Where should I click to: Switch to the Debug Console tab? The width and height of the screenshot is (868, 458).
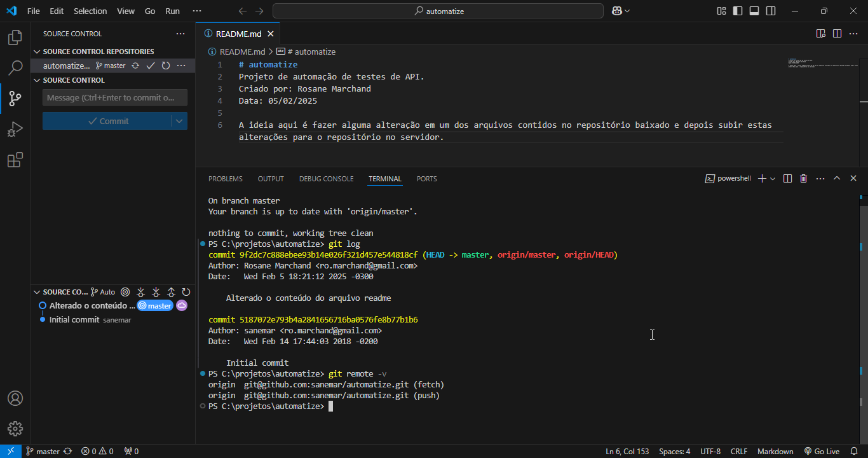(327, 179)
